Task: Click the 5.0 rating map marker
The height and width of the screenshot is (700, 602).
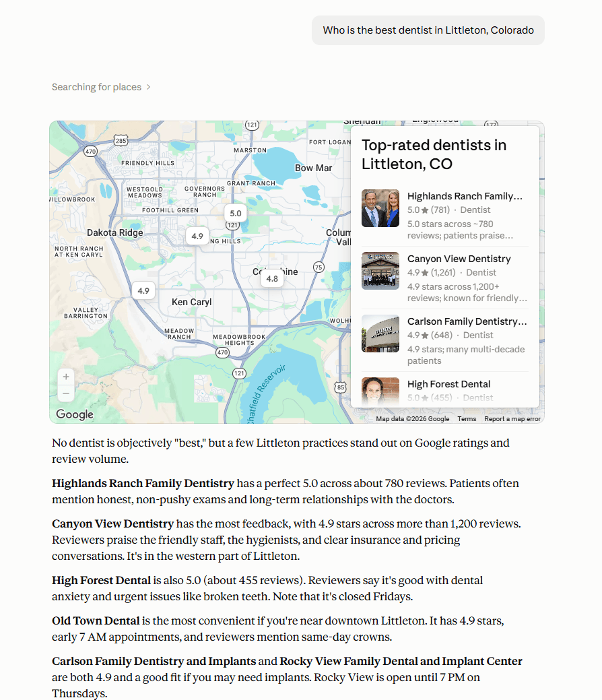Action: [236, 214]
